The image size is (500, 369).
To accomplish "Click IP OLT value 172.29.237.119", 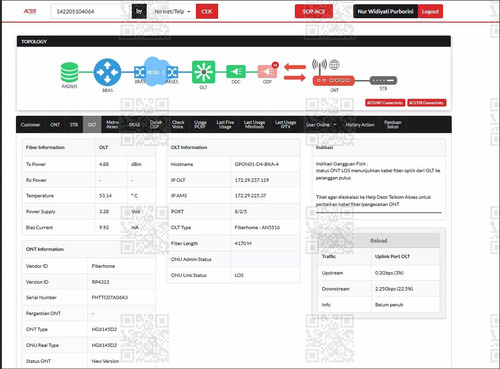I will (x=252, y=180).
